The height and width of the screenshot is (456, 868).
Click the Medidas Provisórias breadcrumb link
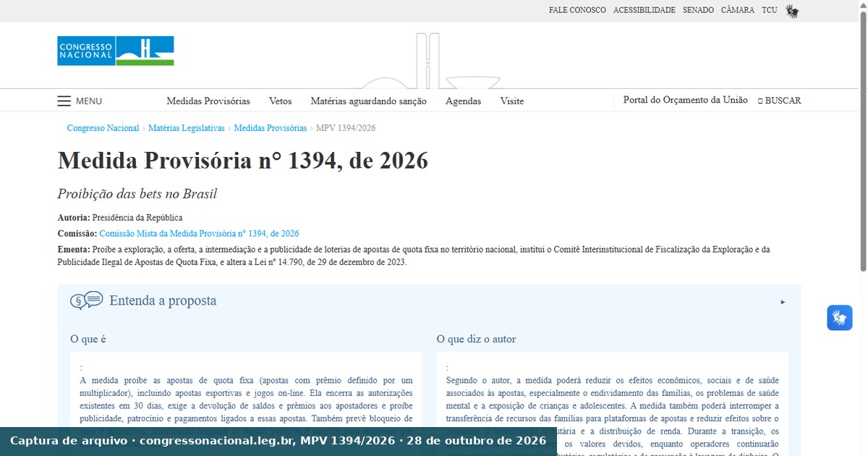(271, 128)
